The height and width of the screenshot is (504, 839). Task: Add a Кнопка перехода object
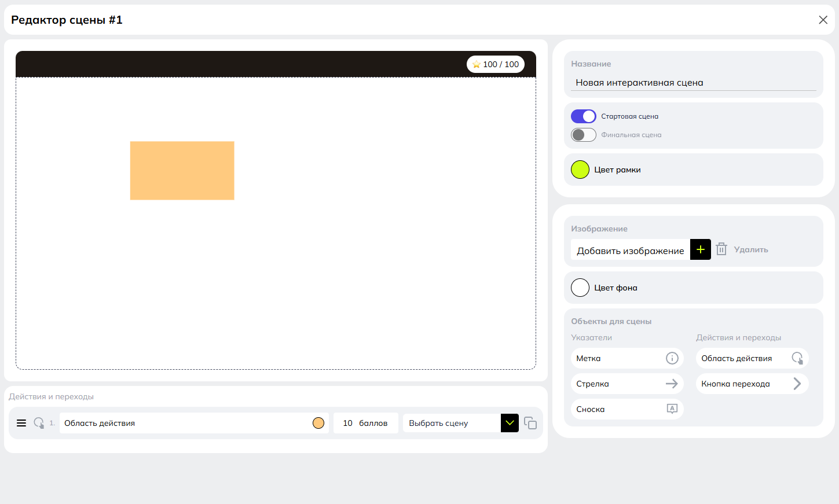click(x=752, y=384)
